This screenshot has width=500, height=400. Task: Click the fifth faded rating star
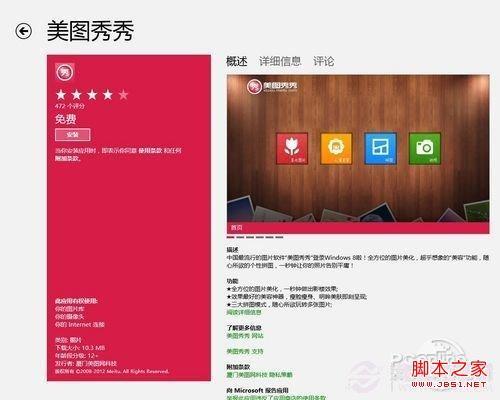[x=123, y=95]
